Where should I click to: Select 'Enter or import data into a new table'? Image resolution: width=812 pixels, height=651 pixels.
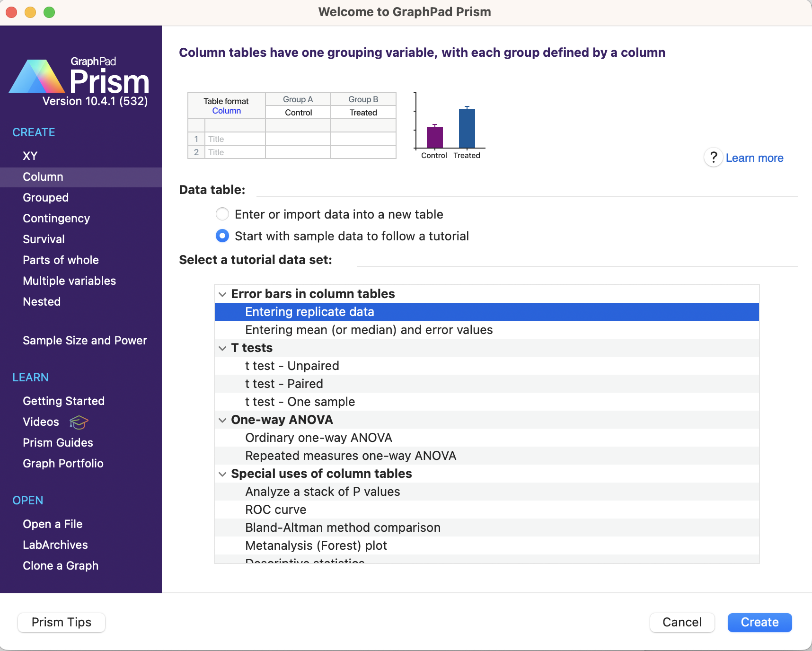222,214
